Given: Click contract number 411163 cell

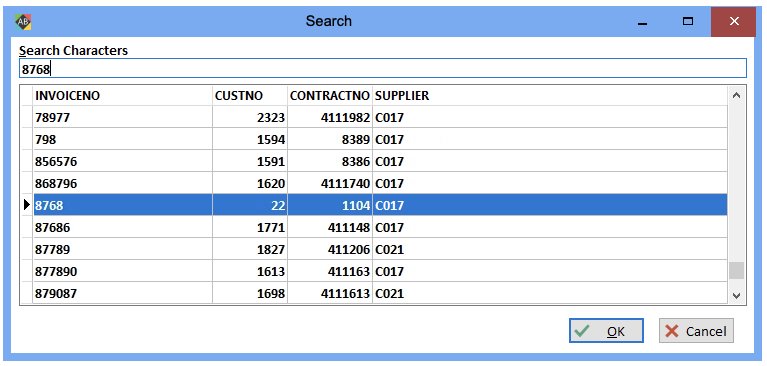Looking at the screenshot, I should coord(330,272).
